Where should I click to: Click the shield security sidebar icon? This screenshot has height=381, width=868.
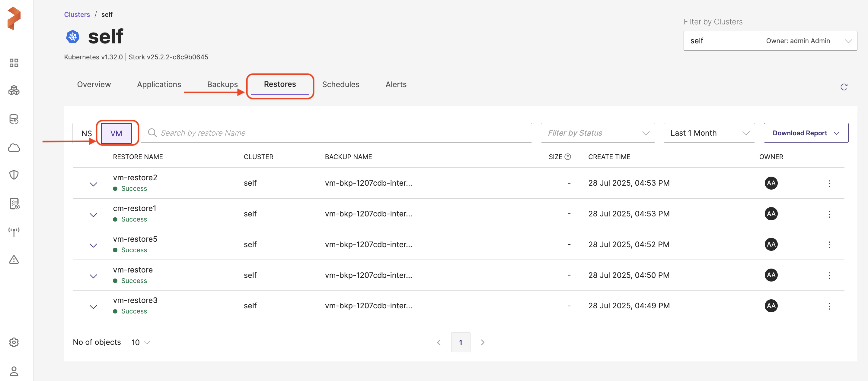pos(14,175)
